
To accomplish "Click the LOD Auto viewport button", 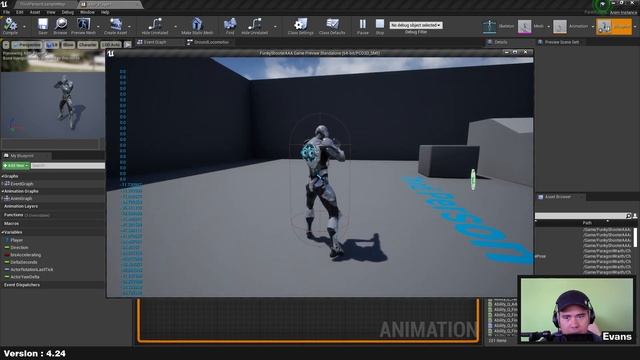I will 111,45.
